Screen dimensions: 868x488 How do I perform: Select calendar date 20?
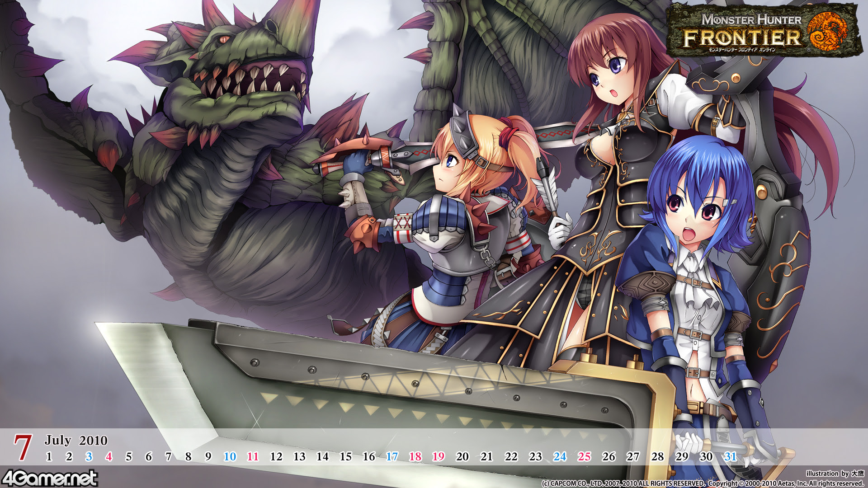point(462,456)
